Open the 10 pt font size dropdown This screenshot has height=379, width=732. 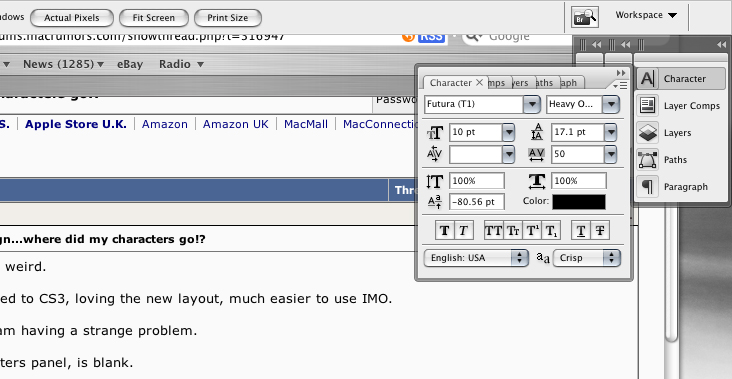coord(508,133)
